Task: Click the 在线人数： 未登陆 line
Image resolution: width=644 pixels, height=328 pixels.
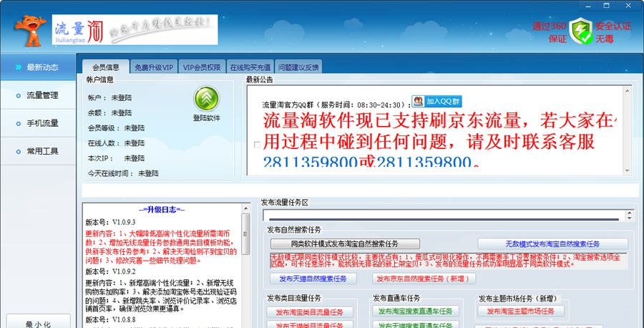Action: (116, 143)
